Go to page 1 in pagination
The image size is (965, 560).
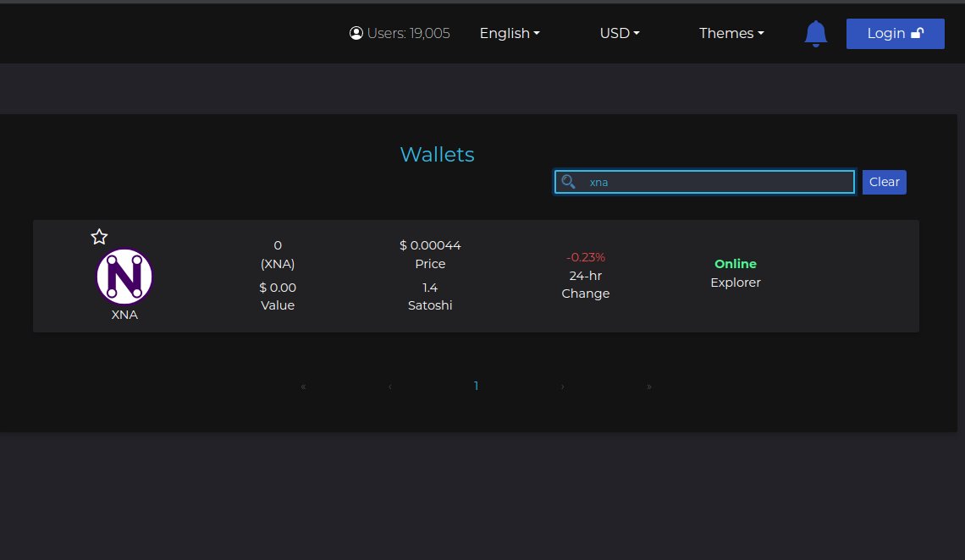pyautogui.click(x=476, y=386)
